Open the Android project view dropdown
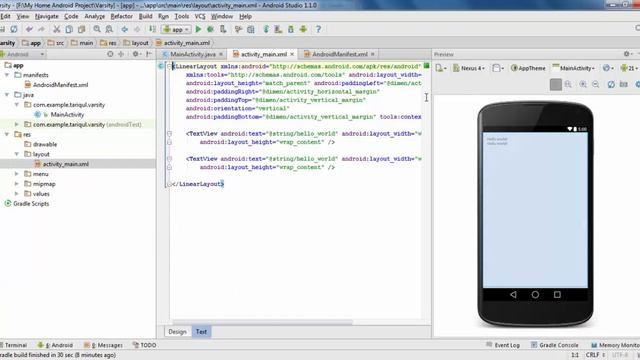Screen dimensions: 640x360 (x=22, y=54)
